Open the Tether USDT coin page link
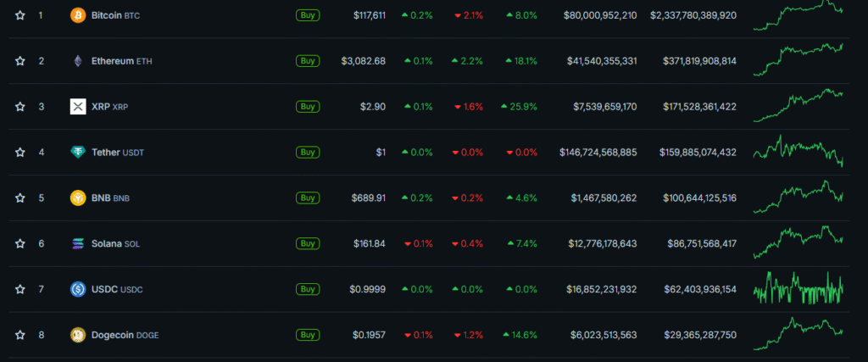The image size is (868, 362). click(117, 153)
